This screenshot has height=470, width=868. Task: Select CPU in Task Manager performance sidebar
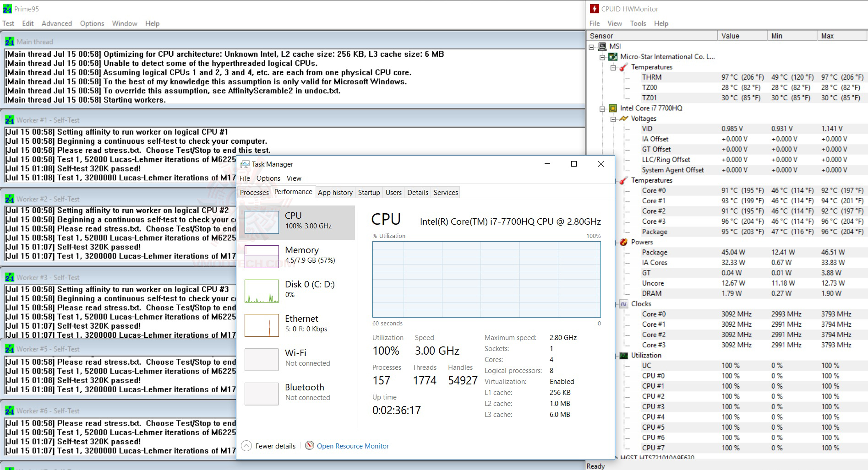tap(297, 222)
